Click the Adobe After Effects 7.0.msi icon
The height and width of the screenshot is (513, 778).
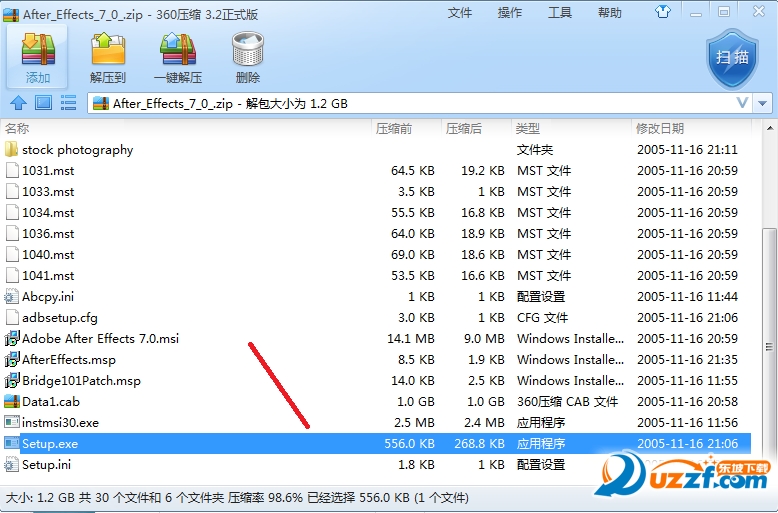click(11, 338)
